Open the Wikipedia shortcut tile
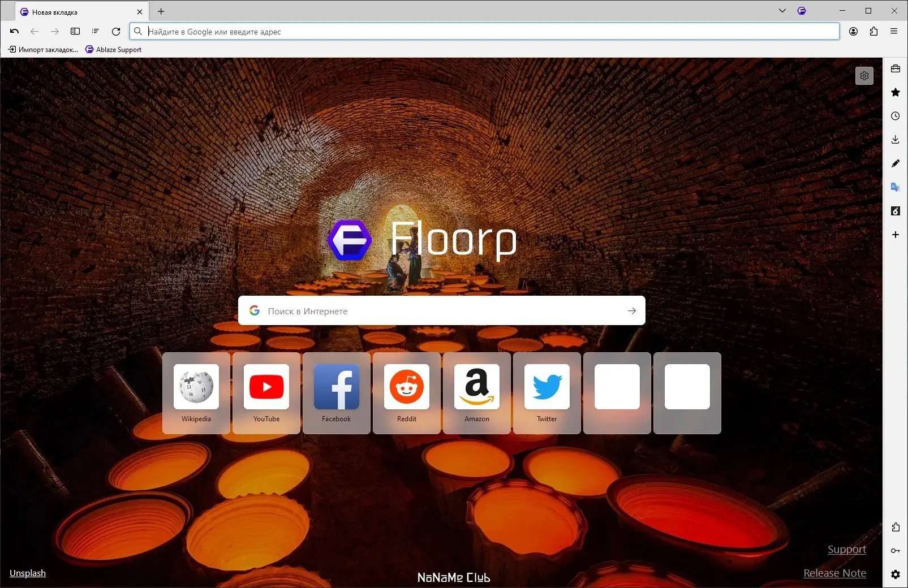The width and height of the screenshot is (908, 588). 196,394
